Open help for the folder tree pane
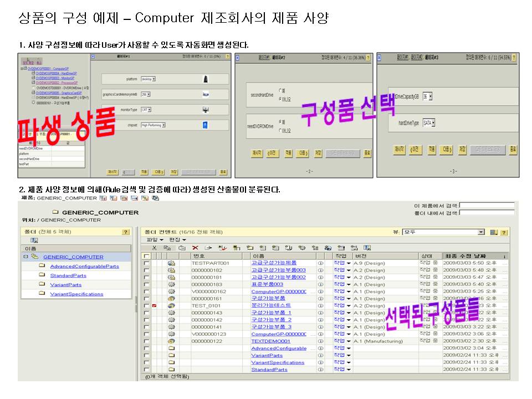532x399 pixels. (x=126, y=232)
